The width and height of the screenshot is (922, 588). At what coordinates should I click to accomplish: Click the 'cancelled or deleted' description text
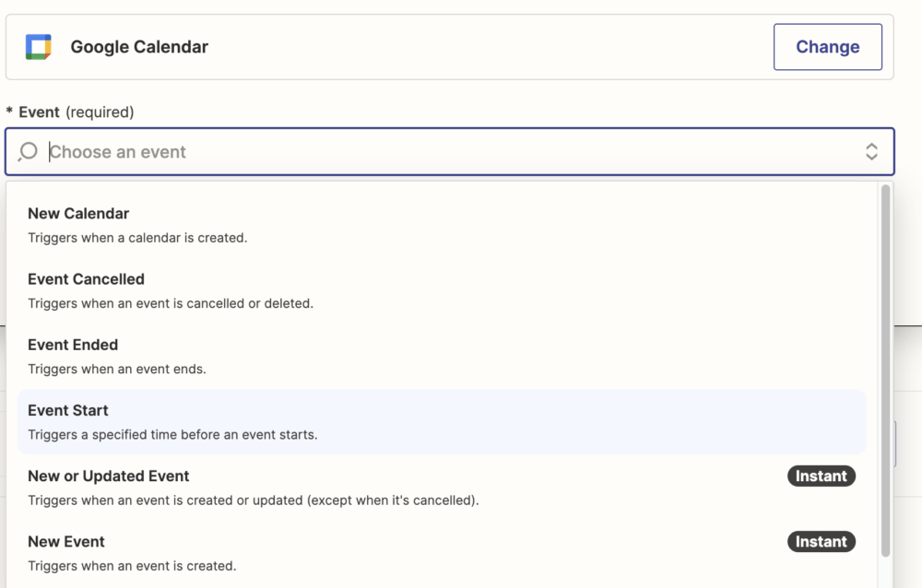(x=171, y=303)
